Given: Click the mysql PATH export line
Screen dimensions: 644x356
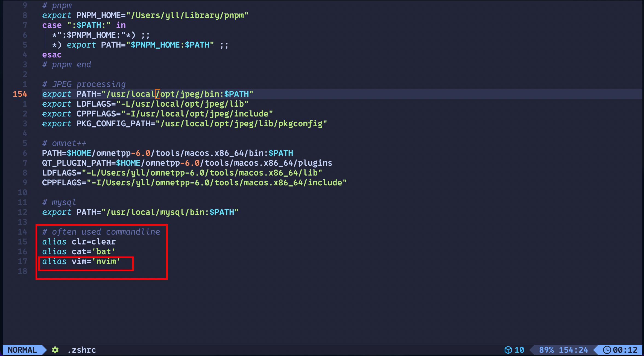Looking at the screenshot, I should [140, 212].
